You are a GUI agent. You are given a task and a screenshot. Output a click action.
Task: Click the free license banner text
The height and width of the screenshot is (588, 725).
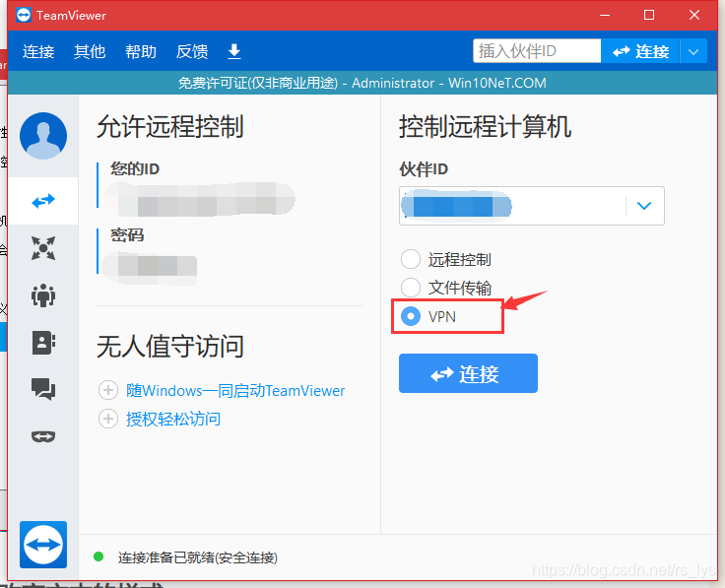click(x=362, y=83)
